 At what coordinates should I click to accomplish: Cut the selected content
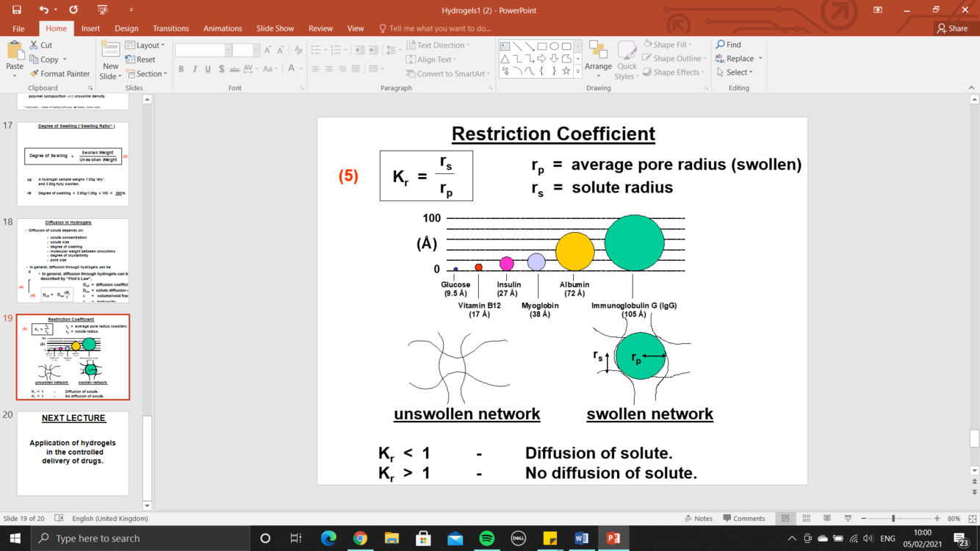(41, 45)
